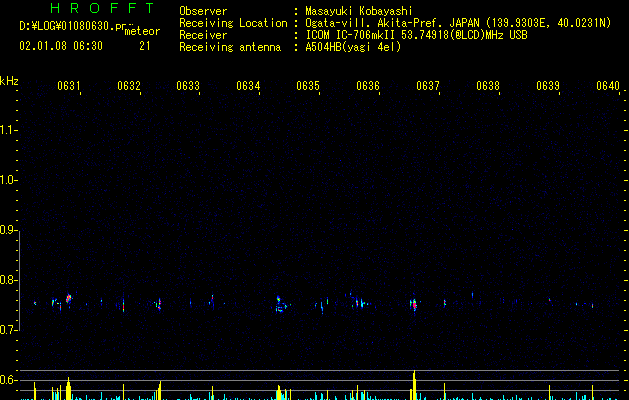The image size is (629, 400).
Task: Click location text Ogata-vill. Akita-Pref. JAPAN
Action: 392,23
